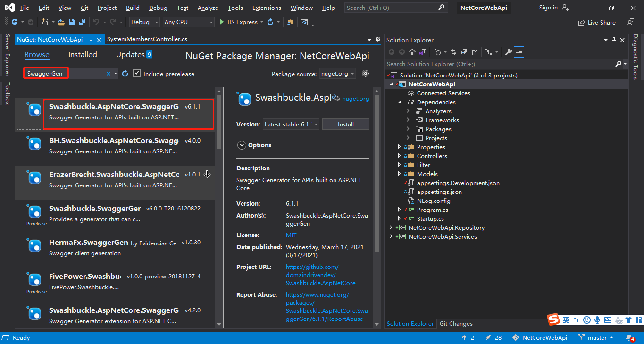Toggle Sogou English/Chinese input mode
The width and height of the screenshot is (644, 344).
pos(566,320)
